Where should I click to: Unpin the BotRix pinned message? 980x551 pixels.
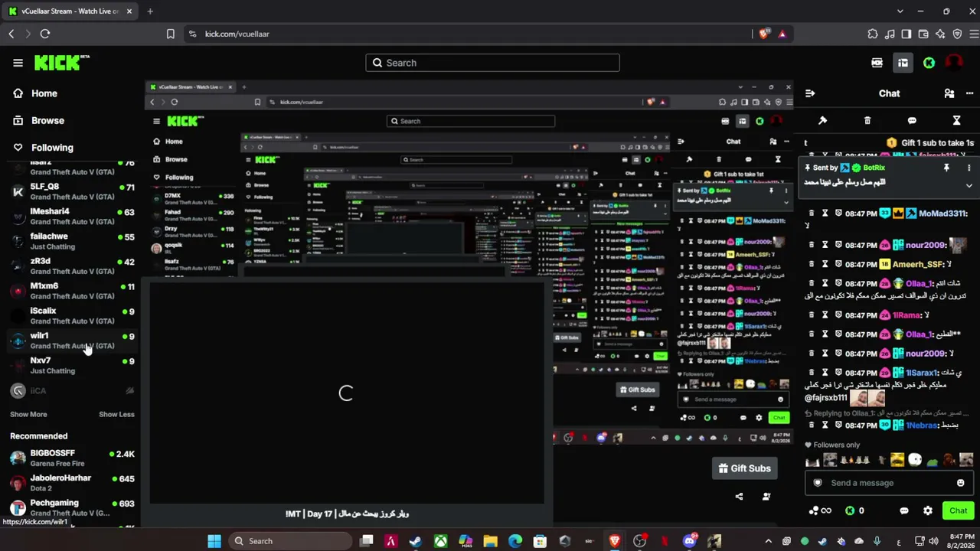(x=946, y=168)
